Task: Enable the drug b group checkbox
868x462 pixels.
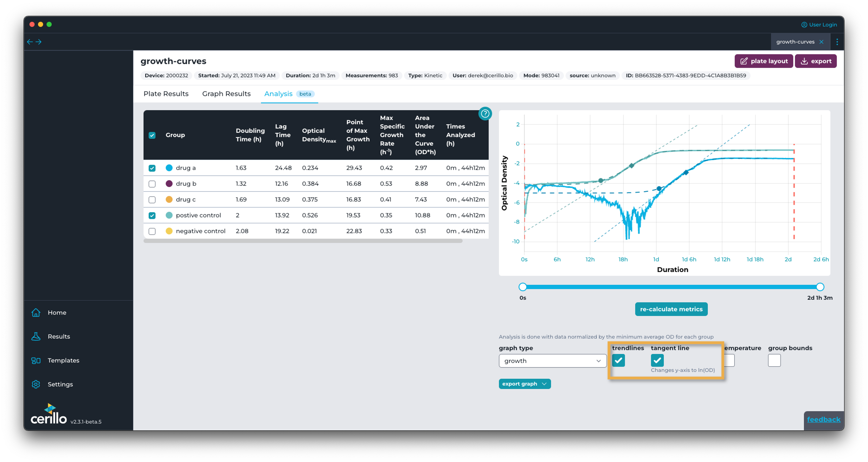Action: [x=152, y=184]
